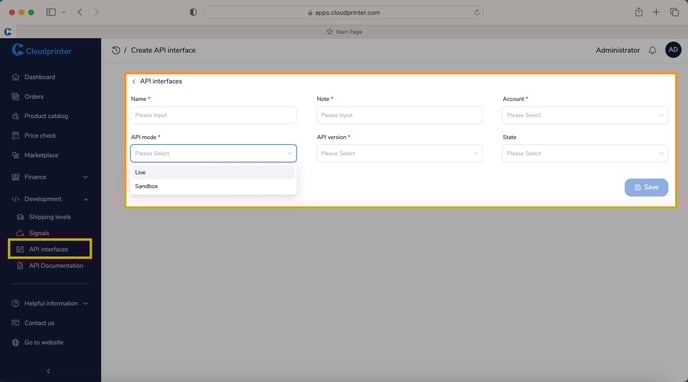Click the Shipping levels icon
688x382 pixels.
(20, 217)
